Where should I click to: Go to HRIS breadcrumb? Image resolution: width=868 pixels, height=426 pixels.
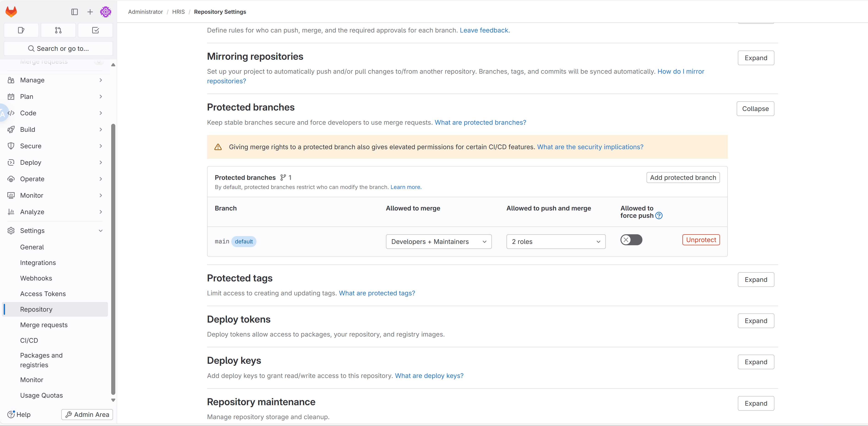178,12
